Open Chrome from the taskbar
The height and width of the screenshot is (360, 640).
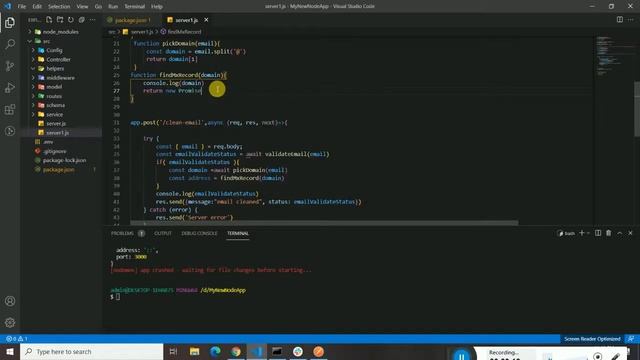236,351
